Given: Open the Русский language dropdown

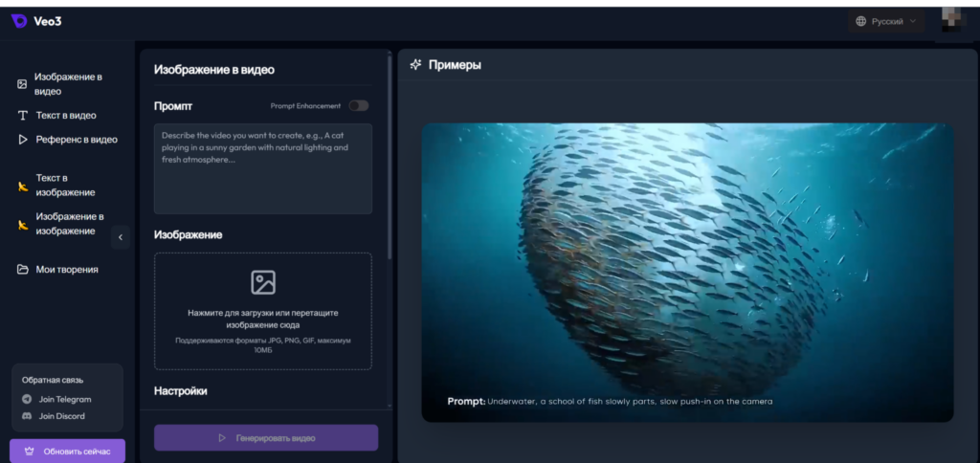Looking at the screenshot, I should tap(886, 21).
